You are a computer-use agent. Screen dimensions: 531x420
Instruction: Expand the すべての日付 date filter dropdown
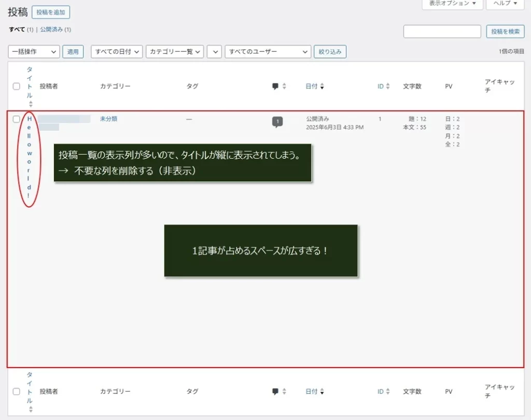pyautogui.click(x=116, y=51)
